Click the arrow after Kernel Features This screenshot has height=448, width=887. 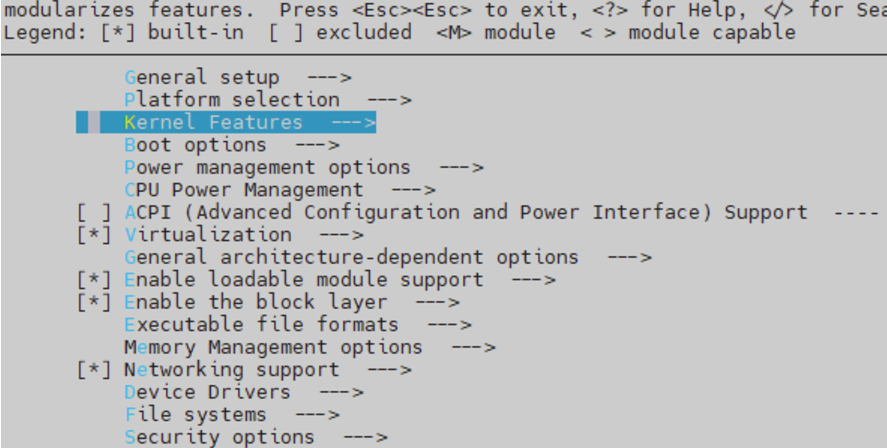click(x=353, y=122)
